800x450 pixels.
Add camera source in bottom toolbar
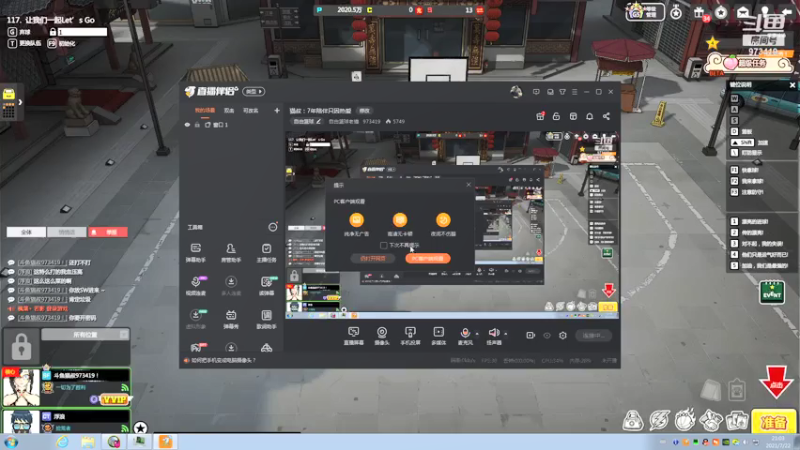pyautogui.click(x=382, y=336)
